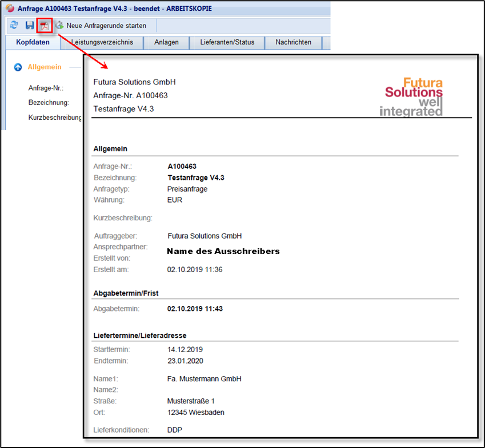
Task: Click the Kurzbeschreibung label in the form
Action: pyautogui.click(x=55, y=118)
